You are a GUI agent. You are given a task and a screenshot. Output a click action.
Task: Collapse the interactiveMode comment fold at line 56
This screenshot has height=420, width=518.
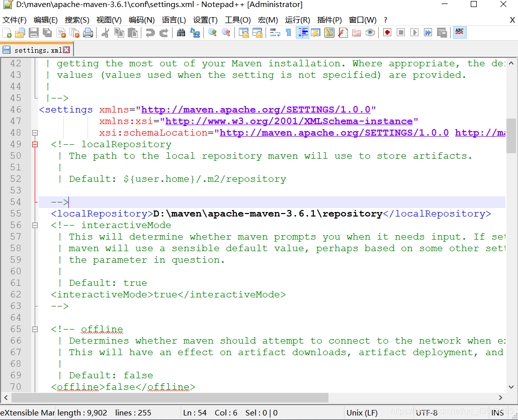click(35, 226)
